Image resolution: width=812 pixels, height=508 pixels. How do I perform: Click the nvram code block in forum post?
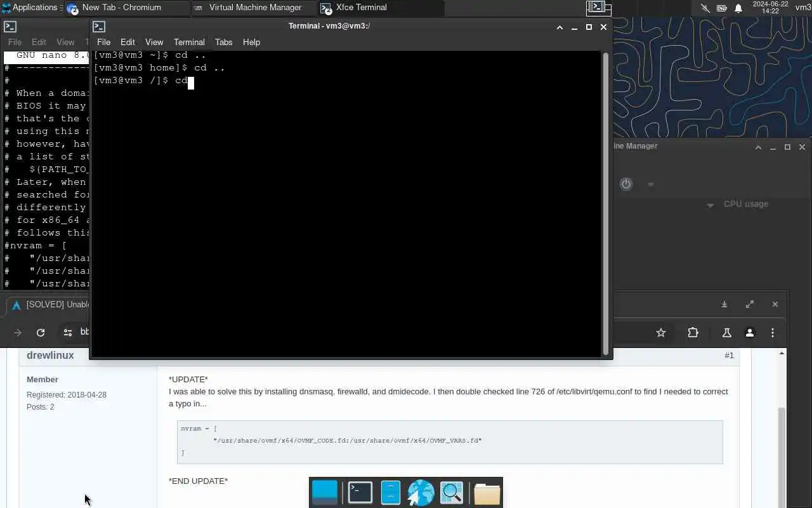pos(450,442)
